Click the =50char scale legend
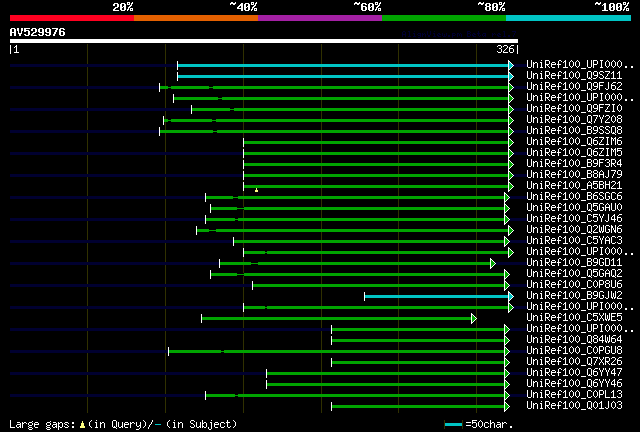 click(478, 425)
